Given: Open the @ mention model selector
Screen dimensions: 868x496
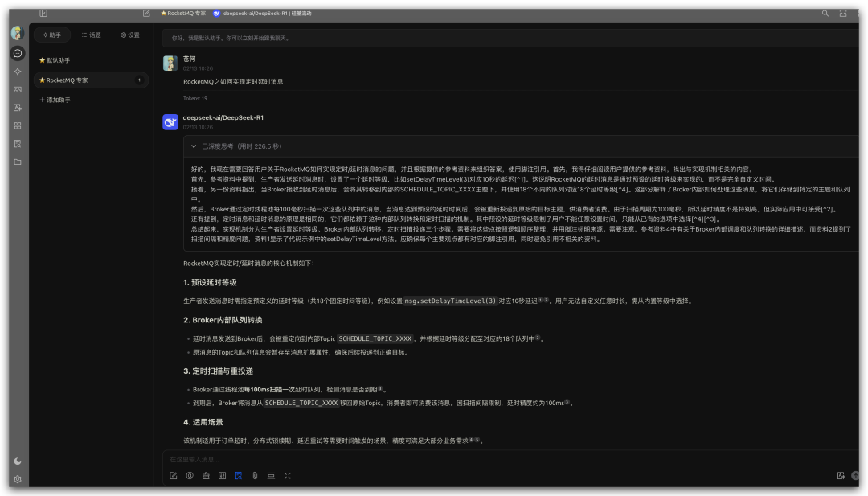Looking at the screenshot, I should click(x=190, y=475).
